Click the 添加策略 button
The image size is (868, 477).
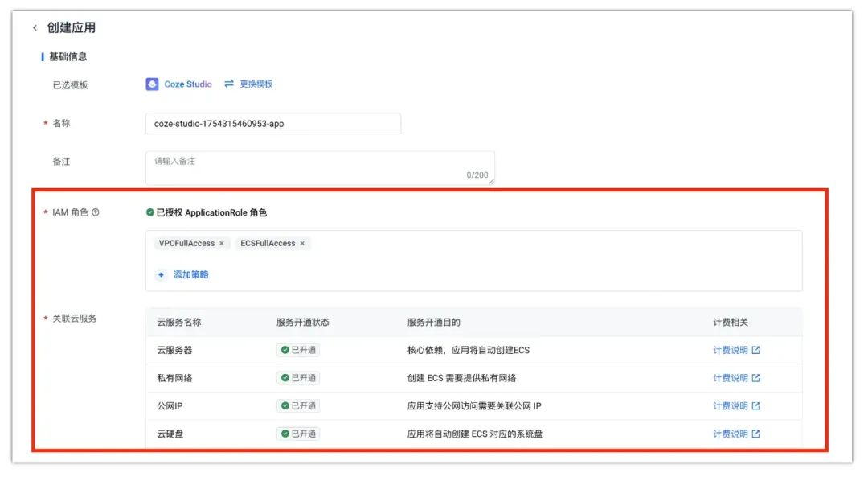[x=190, y=275]
